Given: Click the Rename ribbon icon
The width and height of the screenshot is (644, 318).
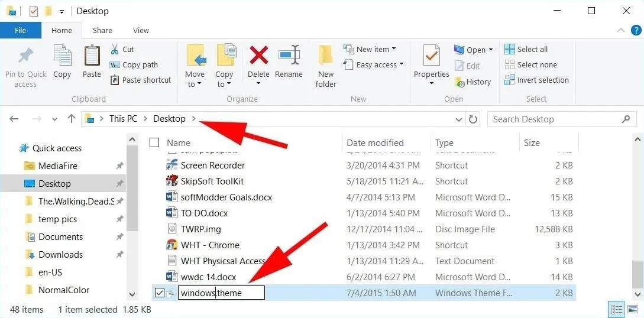Looking at the screenshot, I should coord(289,56).
